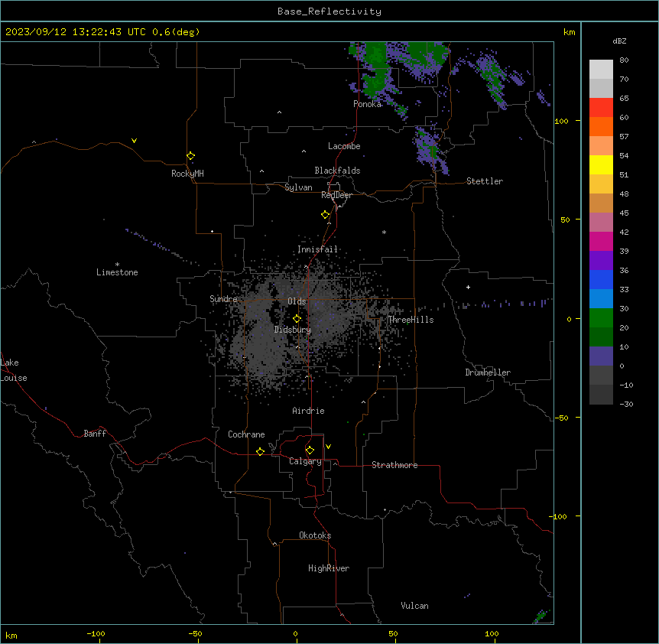Select the Okotoks town label
The width and height of the screenshot is (659, 644).
coord(315,535)
